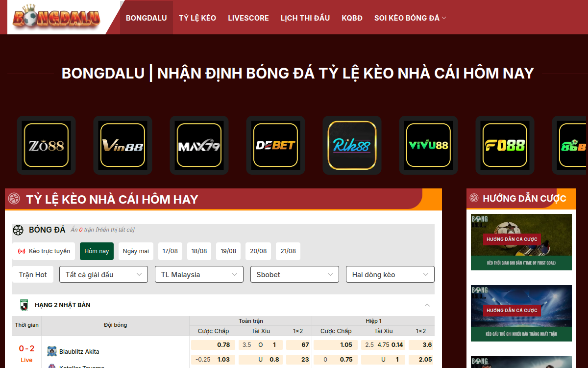Screen dimensions: 588x368
Task: Open Sbobet bookmaker dropdown
Action: coord(294,275)
